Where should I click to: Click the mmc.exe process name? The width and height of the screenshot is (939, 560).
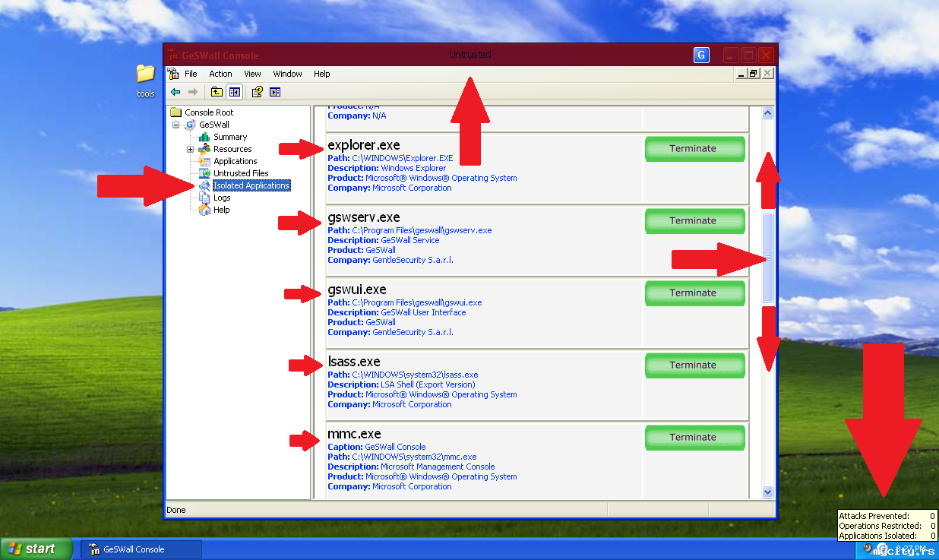point(354,434)
